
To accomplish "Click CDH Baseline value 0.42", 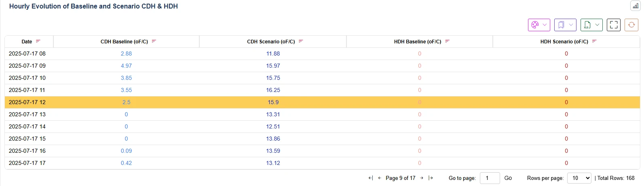I will point(126,163).
